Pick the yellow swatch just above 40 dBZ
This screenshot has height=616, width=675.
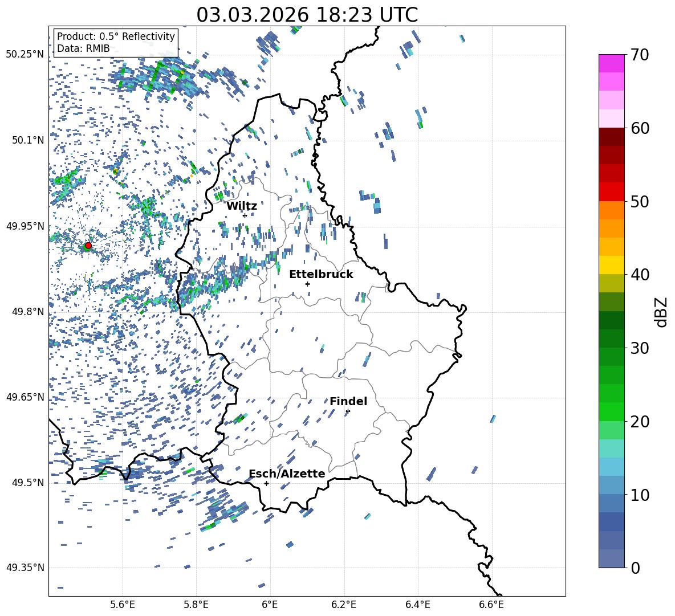(x=612, y=265)
